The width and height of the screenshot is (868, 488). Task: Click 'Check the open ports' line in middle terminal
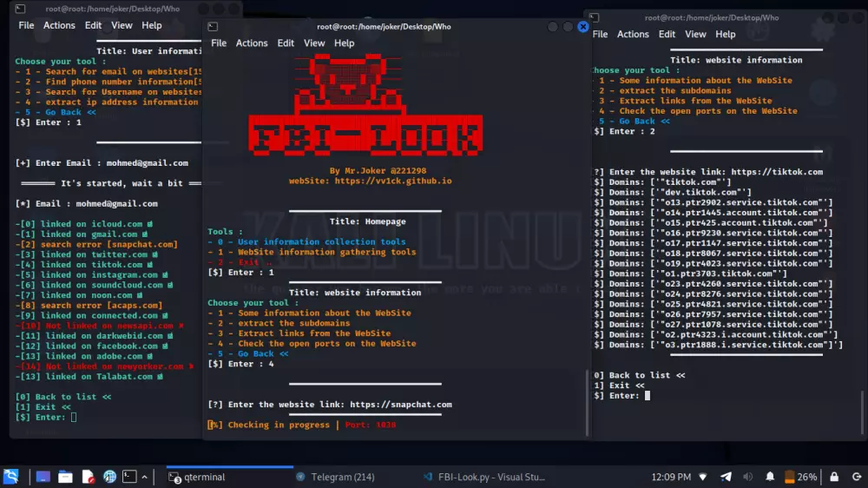312,344
